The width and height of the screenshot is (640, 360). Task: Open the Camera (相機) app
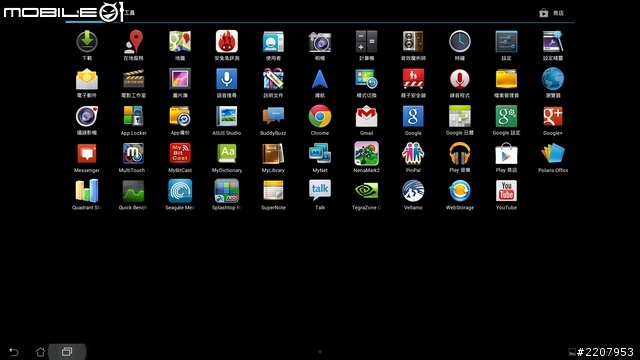point(320,42)
